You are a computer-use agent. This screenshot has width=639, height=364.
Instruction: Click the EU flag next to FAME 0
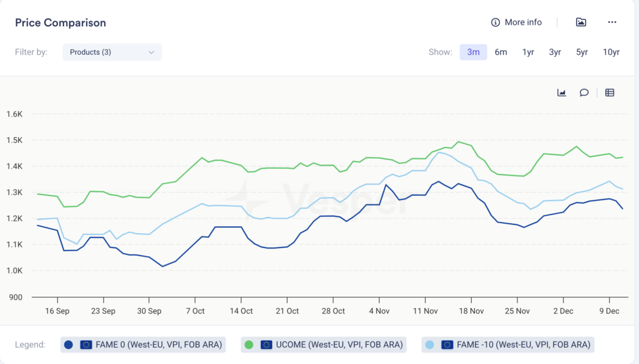click(x=86, y=344)
